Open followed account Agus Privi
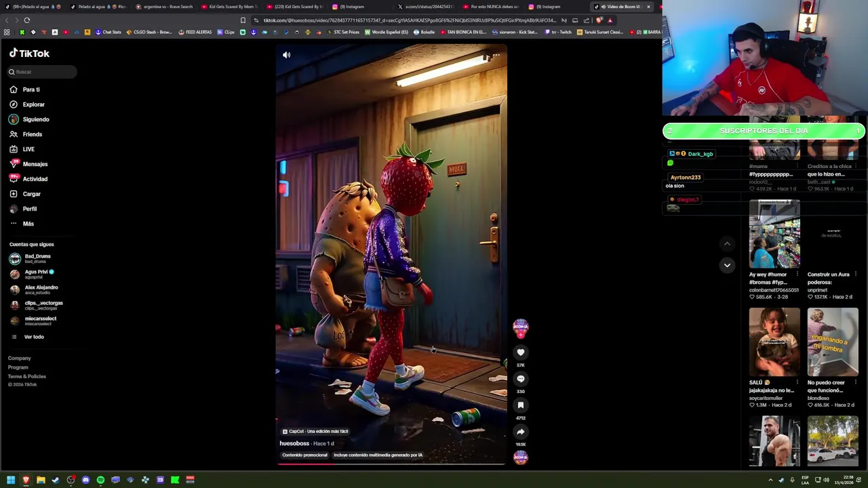Screen dimensions: 868x488 tap(31, 274)
